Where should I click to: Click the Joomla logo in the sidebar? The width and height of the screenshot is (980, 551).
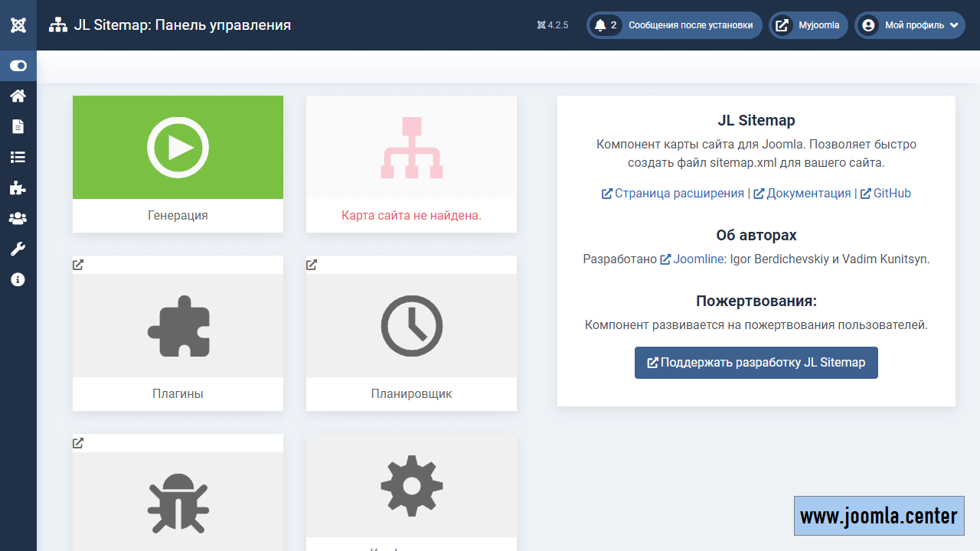click(x=18, y=25)
